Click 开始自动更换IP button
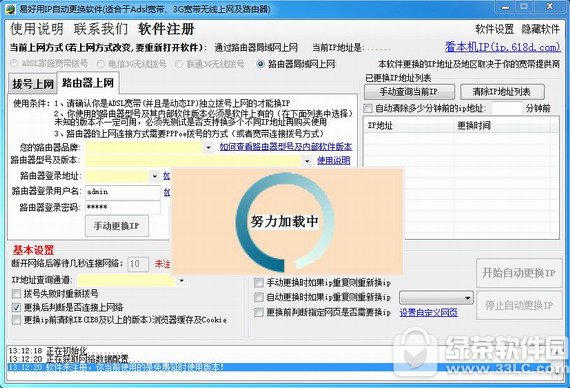This screenshot has width=570, height=388. pos(519,273)
